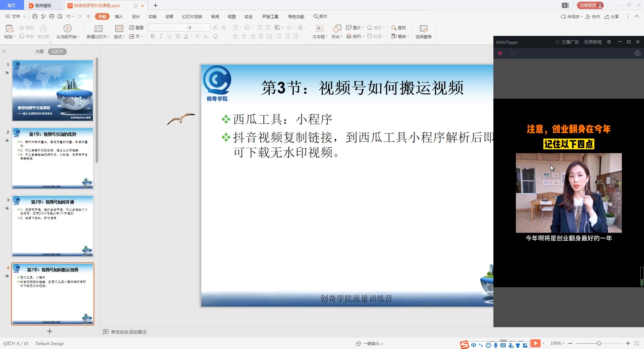
Task: Align text left
Action: point(236,36)
